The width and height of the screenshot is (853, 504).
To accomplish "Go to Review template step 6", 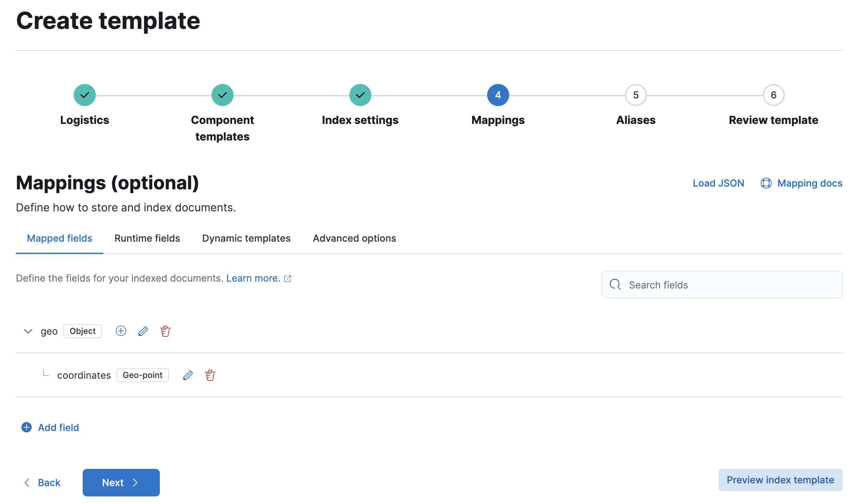I will click(x=773, y=95).
